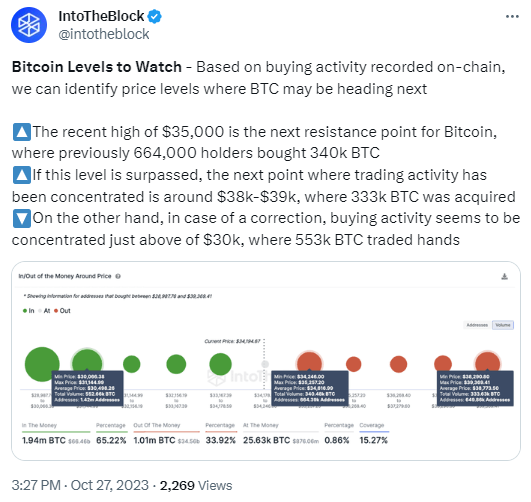Click the 2,269 Views count

[196, 485]
